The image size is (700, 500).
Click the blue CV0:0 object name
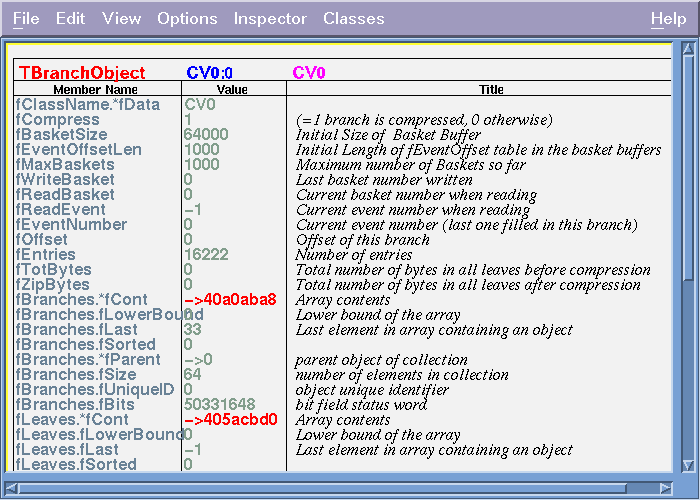point(210,73)
